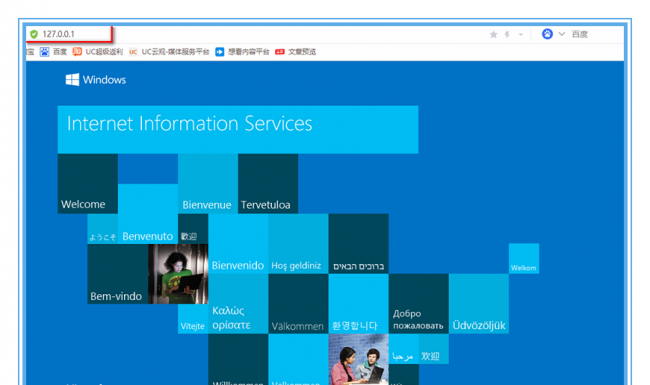650x385 pixels.
Task: Click the 欢迎 tile beside the Arabic tile
Action: coord(434,349)
